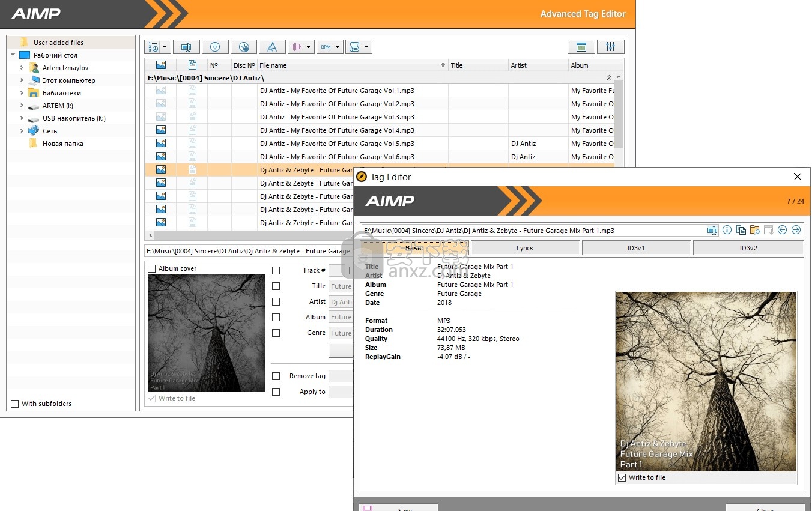Expand the Библиотеки tree node
Image resolution: width=812 pixels, height=511 pixels.
tap(22, 92)
